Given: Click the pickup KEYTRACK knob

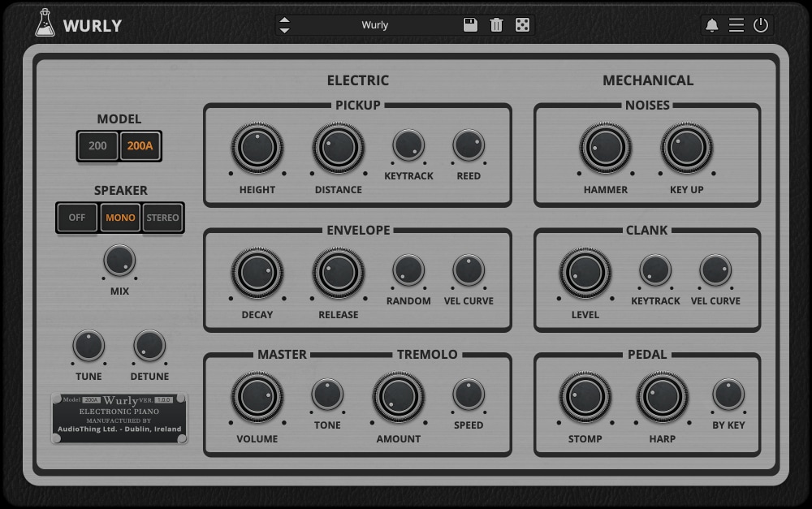Looking at the screenshot, I should 408,145.
